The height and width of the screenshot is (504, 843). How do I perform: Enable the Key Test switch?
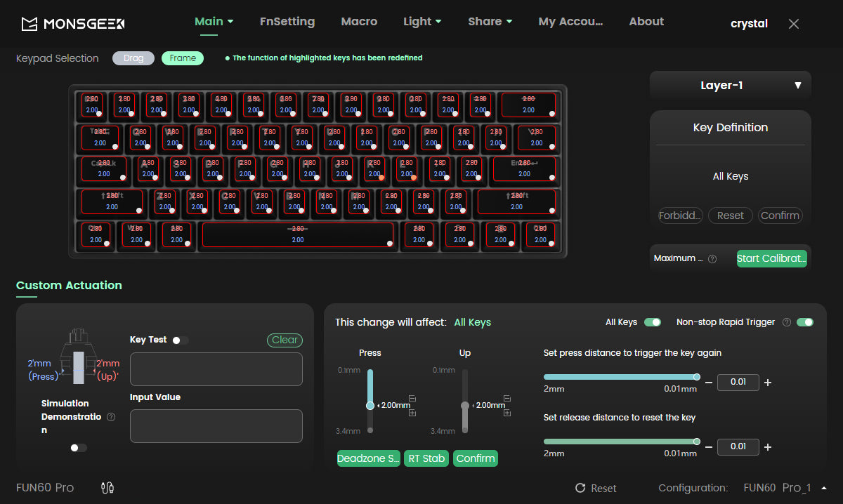(180, 339)
